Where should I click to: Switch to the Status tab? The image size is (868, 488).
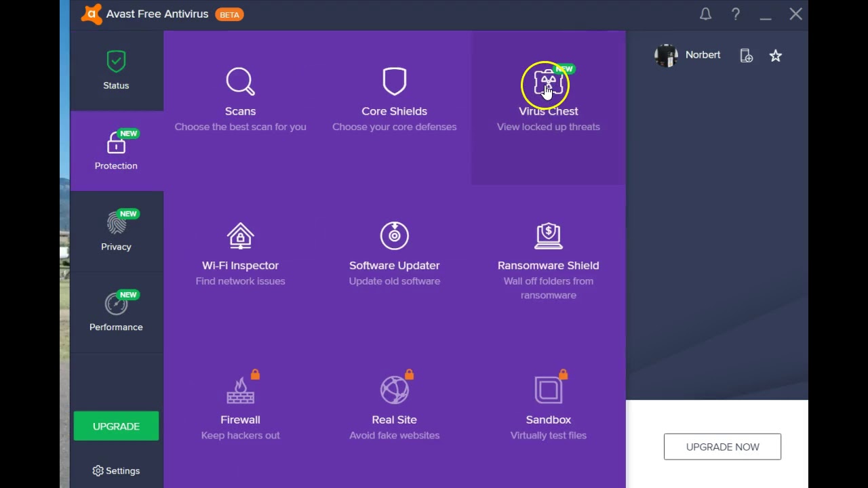tap(116, 70)
